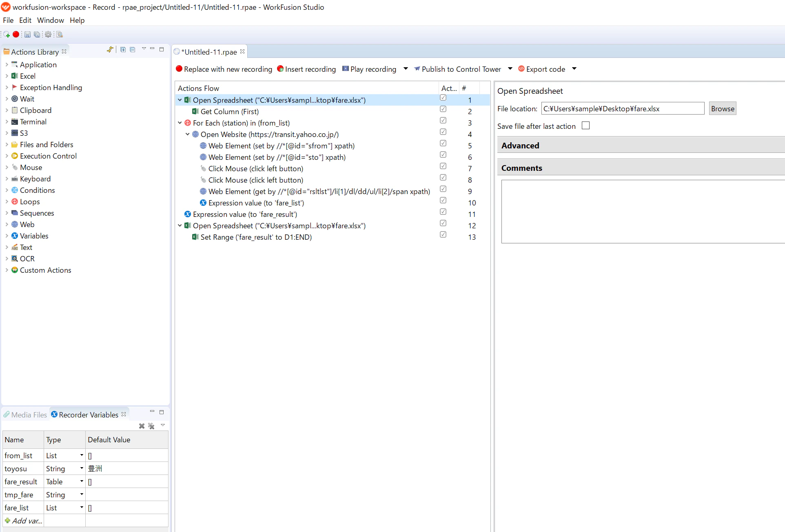Click the red record button in toolbar
The image size is (785, 532).
16,35
